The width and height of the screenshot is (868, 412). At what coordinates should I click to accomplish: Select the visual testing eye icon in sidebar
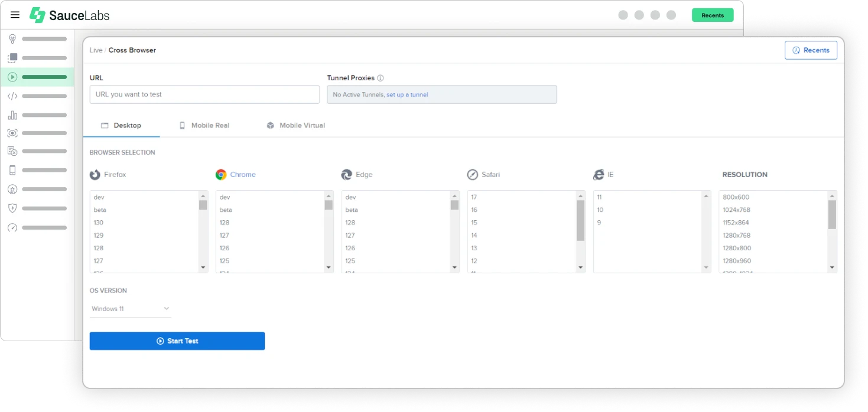(x=12, y=133)
